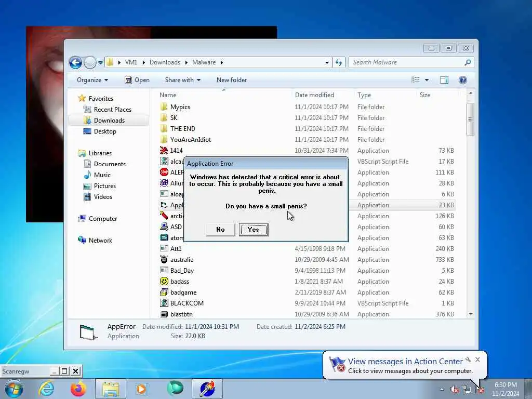
Task: Select Downloads in the navigation pane
Action: click(109, 121)
